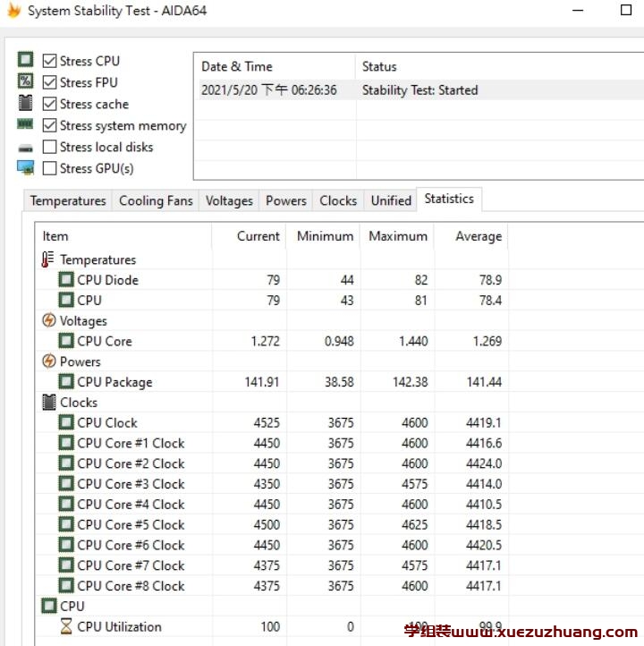Viewport: 644px width, 646px height.
Task: Click the CPU chip icon beside Stress CPU
Action: pyautogui.click(x=25, y=60)
